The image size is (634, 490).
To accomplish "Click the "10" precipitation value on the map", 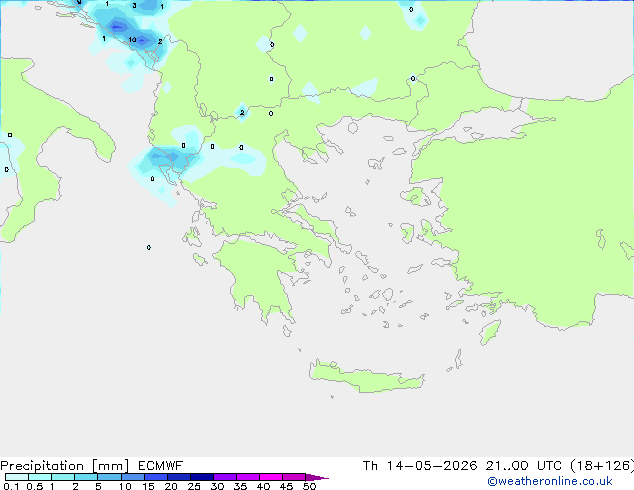I will [x=132, y=40].
